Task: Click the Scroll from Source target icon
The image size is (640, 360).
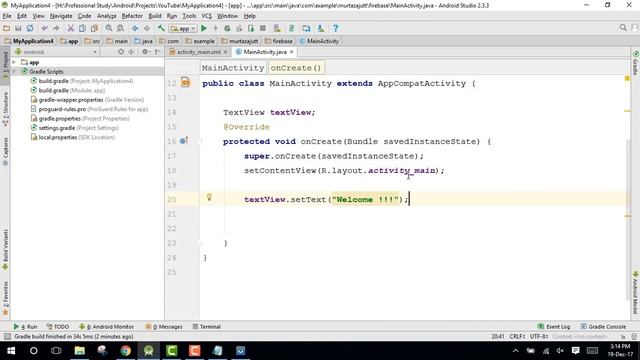Action: click(121, 52)
